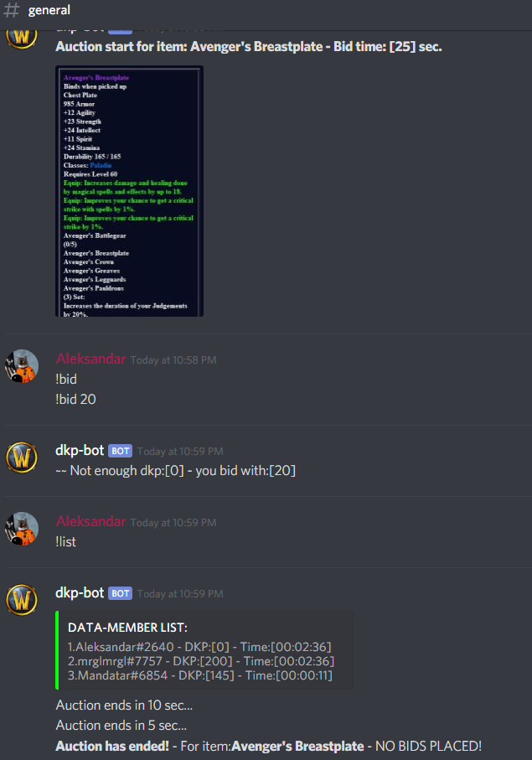
Task: Click the BOT badge above DATA-MEMBER LIST embed
Action: [x=120, y=594]
